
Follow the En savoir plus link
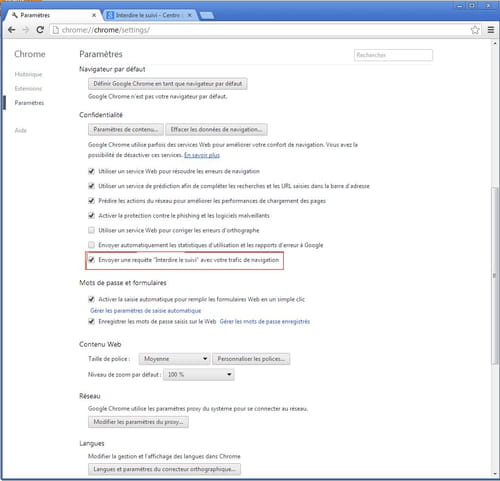pos(202,155)
